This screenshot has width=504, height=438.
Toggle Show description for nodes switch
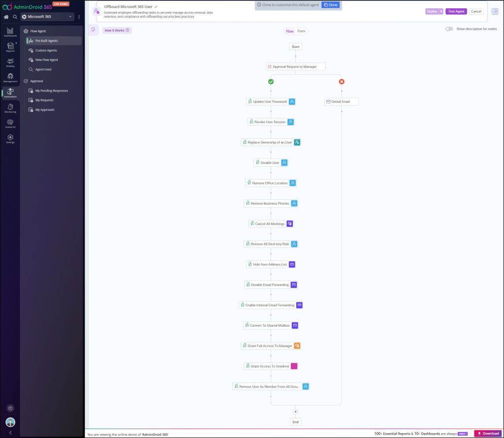(449, 29)
